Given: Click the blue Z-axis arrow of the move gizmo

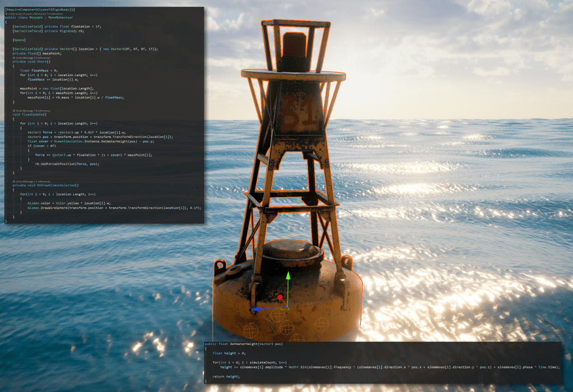Looking at the screenshot, I should [x=255, y=309].
